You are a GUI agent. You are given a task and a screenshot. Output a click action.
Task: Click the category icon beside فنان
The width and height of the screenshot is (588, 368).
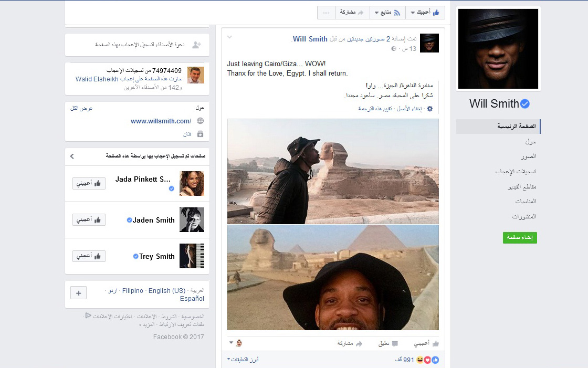pyautogui.click(x=200, y=134)
